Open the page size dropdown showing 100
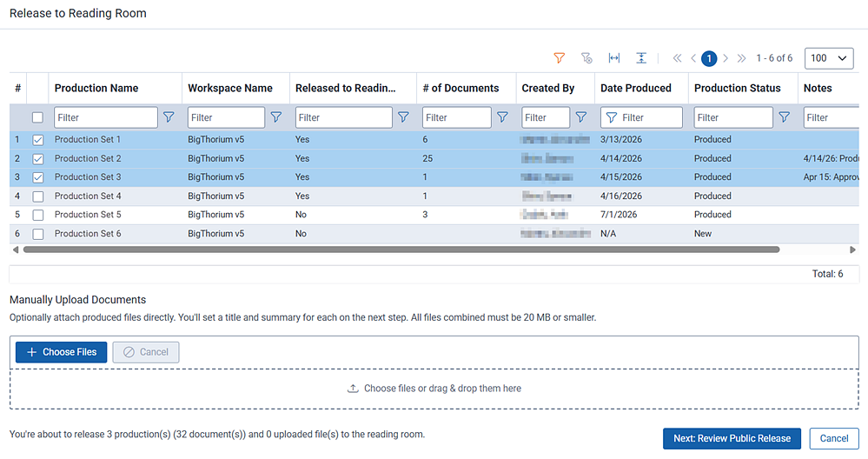The width and height of the screenshot is (868, 459). 829,58
